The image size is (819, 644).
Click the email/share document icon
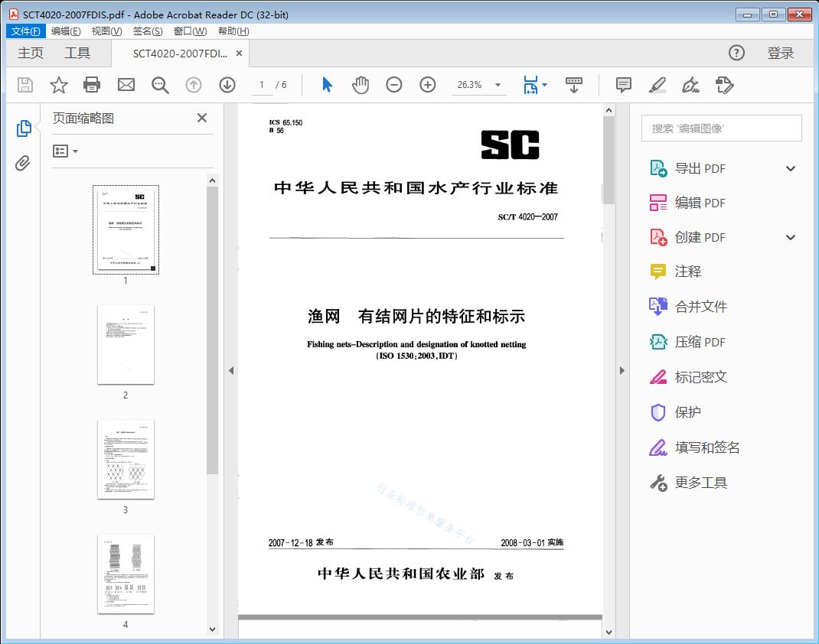pos(126,85)
